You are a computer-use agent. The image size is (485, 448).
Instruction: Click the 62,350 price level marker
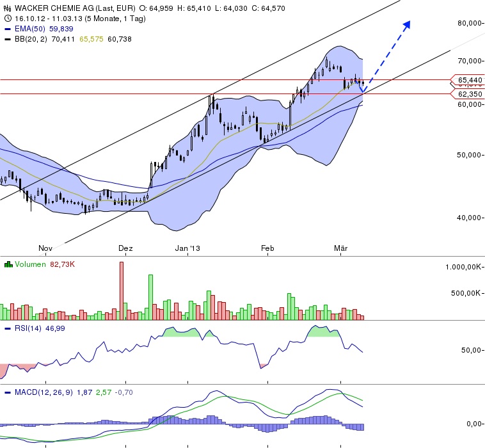467,94
